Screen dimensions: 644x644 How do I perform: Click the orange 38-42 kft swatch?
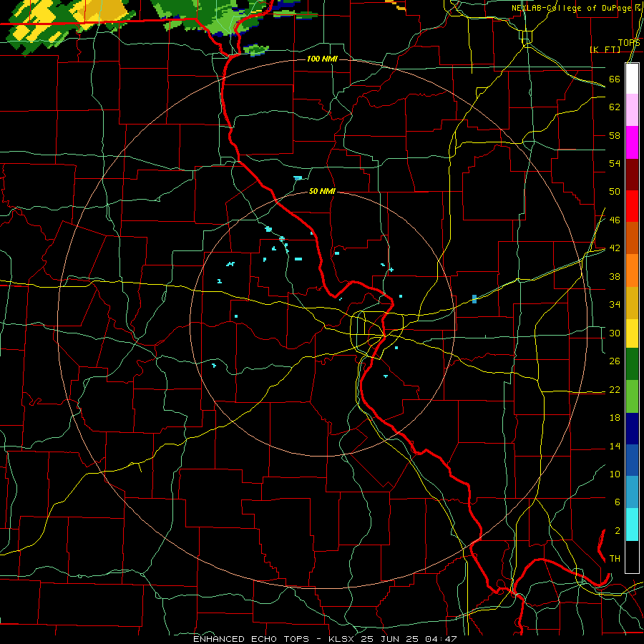pos(632,270)
